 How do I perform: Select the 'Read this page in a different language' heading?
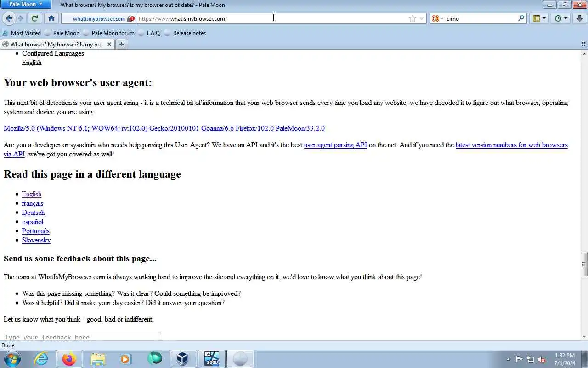point(92,174)
